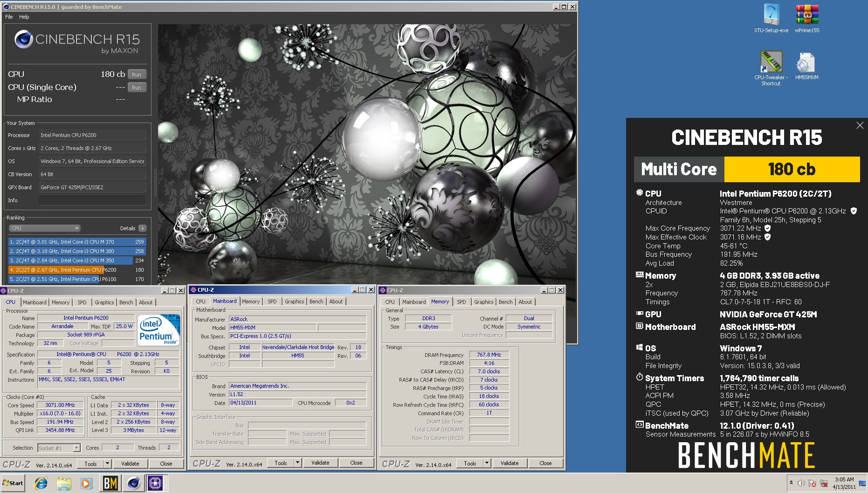Image resolution: width=868 pixels, height=493 pixels.
Task: Open the HM55MXM file icon
Action: point(806,62)
